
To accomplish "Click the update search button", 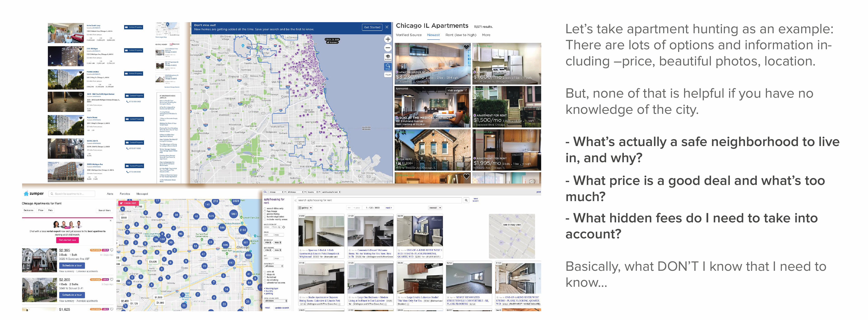I will 282,308.
